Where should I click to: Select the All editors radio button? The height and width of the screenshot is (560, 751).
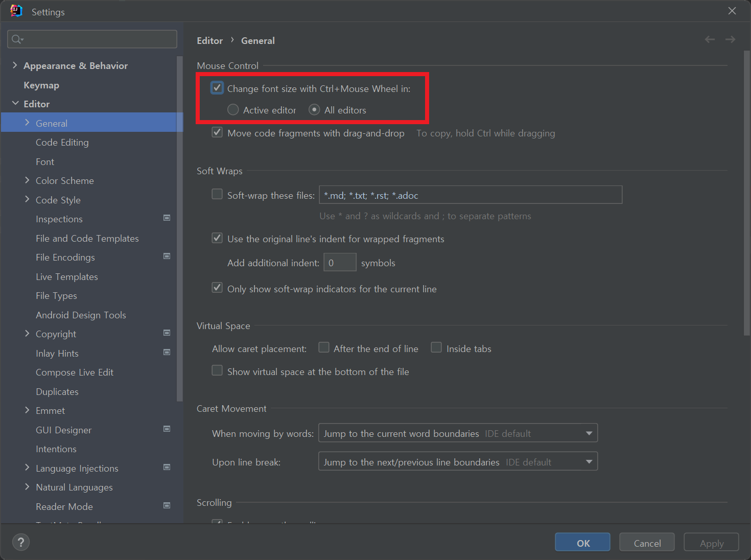point(314,109)
